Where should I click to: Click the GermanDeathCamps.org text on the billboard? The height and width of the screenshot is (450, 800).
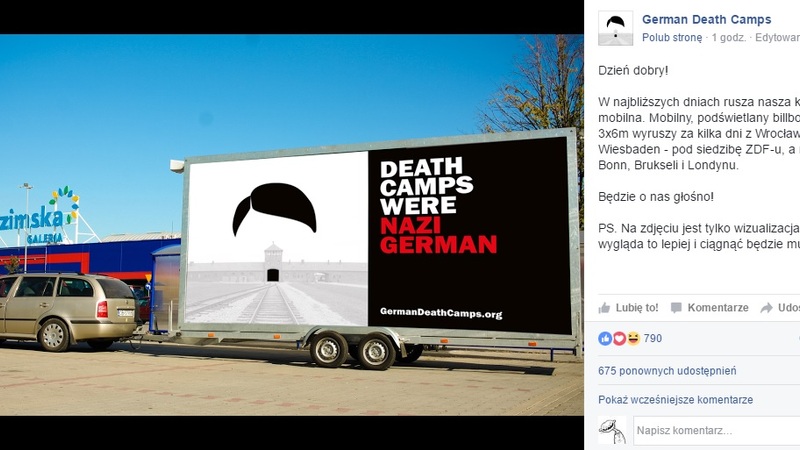pos(441,314)
